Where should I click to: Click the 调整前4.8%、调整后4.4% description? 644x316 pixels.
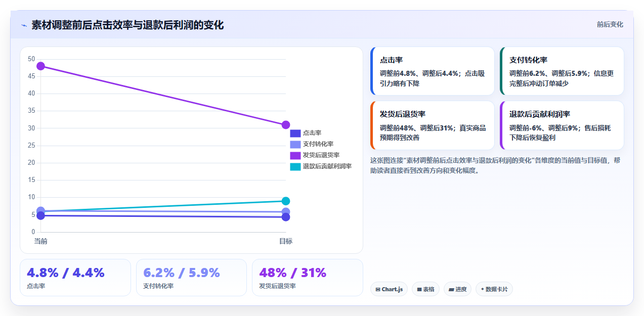432,78
